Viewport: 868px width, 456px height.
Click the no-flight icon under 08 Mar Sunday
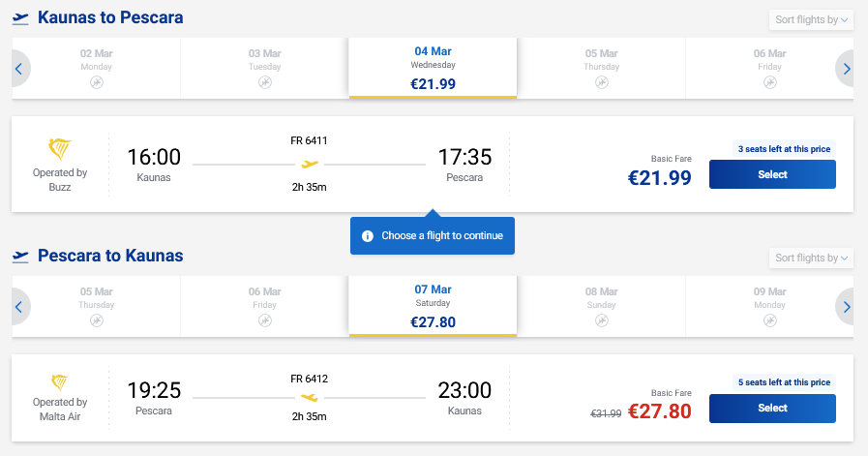pos(601,320)
